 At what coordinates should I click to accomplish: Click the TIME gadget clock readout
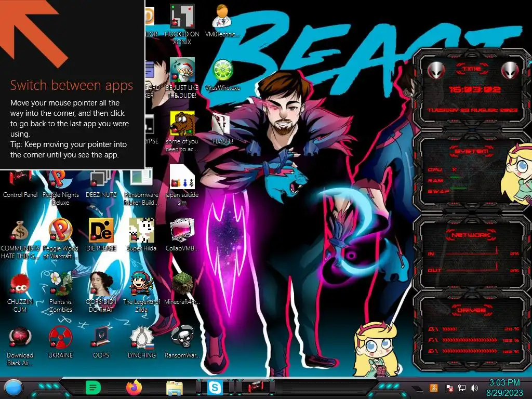474,89
